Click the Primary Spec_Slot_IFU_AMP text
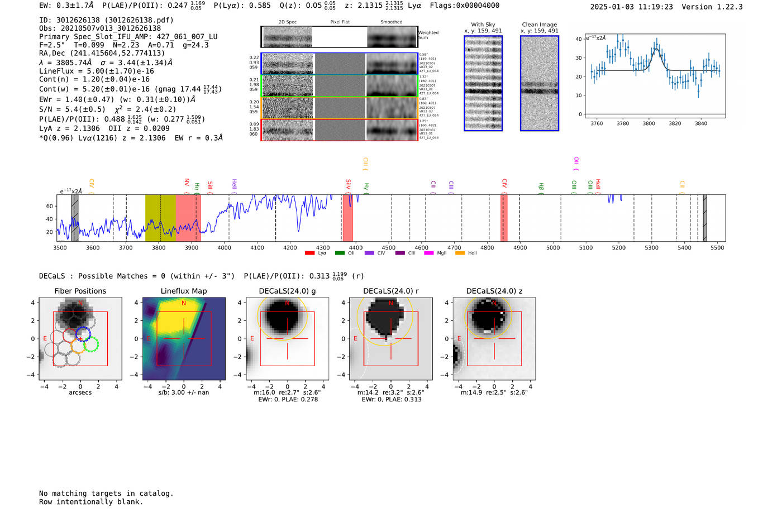Image resolution: width=782 pixels, height=532 pixels. [x=128, y=37]
